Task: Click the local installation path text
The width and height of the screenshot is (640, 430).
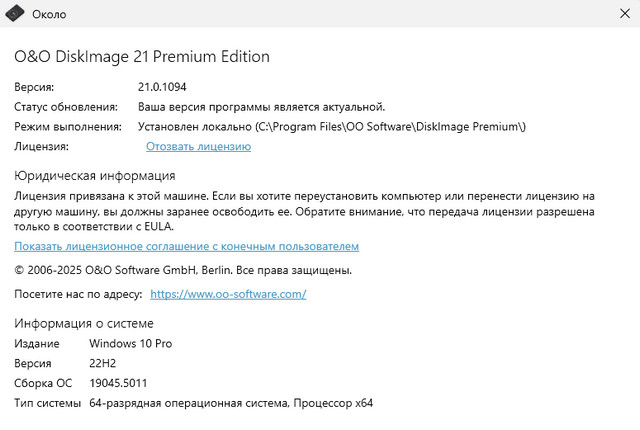Action: [x=332, y=127]
